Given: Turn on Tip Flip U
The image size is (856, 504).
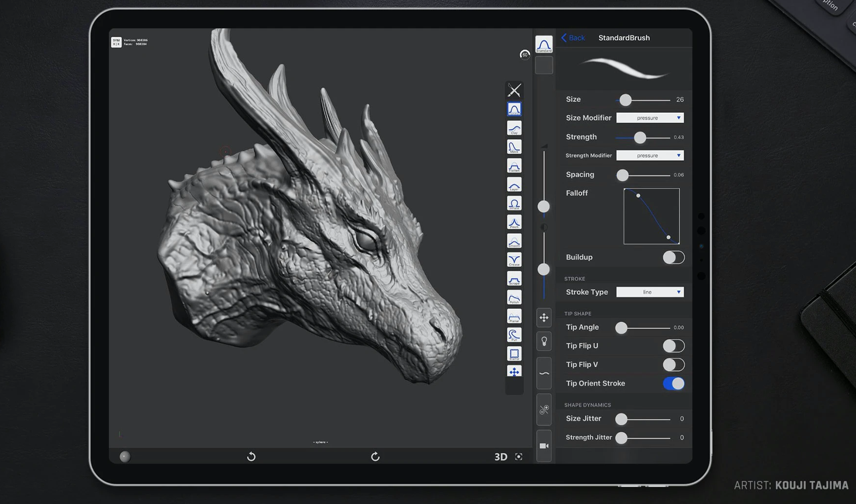Looking at the screenshot, I should (x=673, y=346).
